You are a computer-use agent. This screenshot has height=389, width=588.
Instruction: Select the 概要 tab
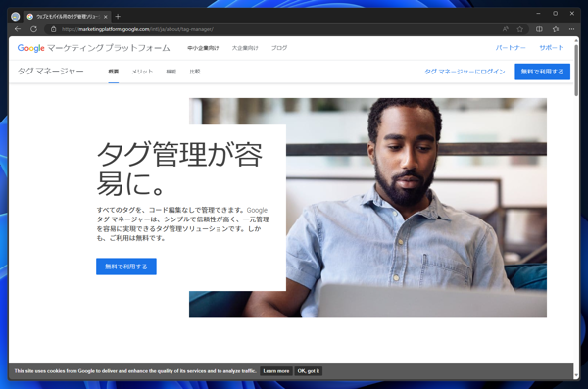(x=114, y=72)
